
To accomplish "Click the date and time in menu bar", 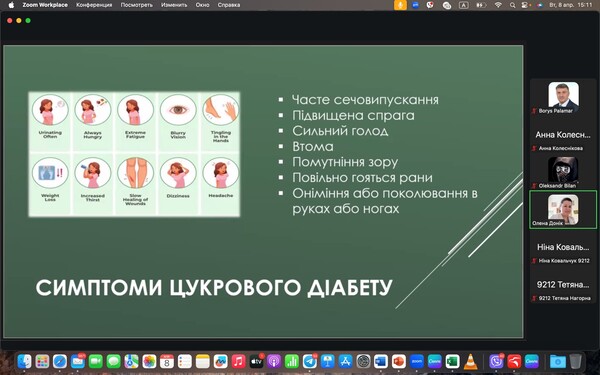I will point(571,5).
